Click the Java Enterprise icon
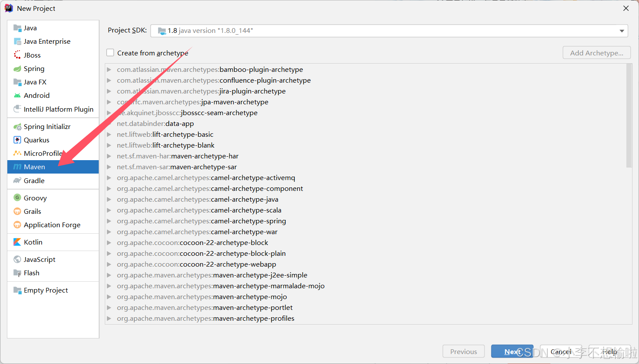The image size is (639, 364). click(x=17, y=42)
